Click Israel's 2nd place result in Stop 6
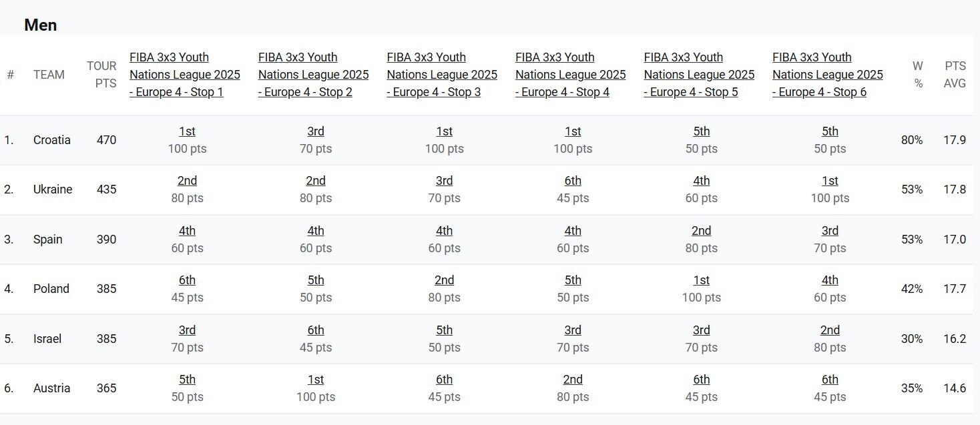 (x=830, y=330)
